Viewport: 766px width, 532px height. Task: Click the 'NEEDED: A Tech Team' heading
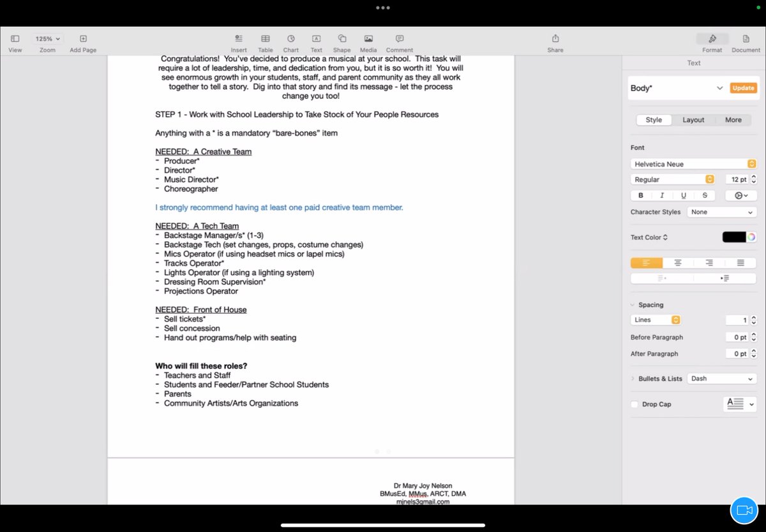click(x=197, y=226)
